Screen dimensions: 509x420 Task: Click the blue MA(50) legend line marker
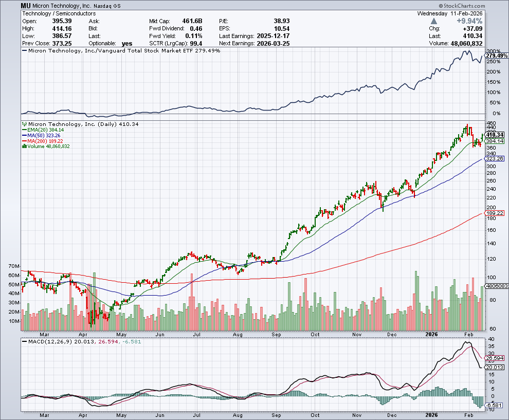click(x=24, y=135)
